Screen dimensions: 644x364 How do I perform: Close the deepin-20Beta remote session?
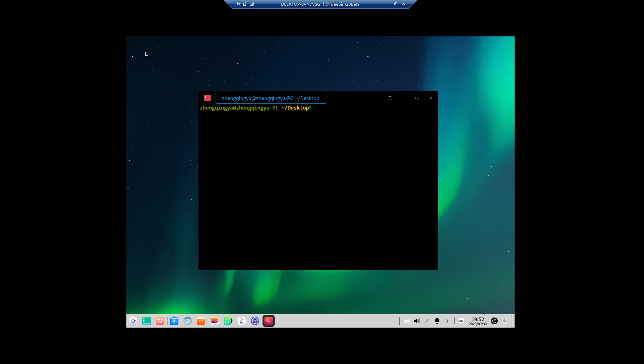coord(403,4)
